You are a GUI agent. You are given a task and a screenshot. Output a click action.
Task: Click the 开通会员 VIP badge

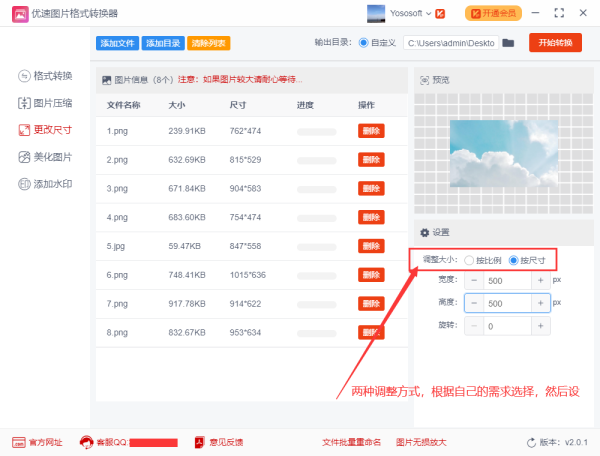click(x=493, y=14)
